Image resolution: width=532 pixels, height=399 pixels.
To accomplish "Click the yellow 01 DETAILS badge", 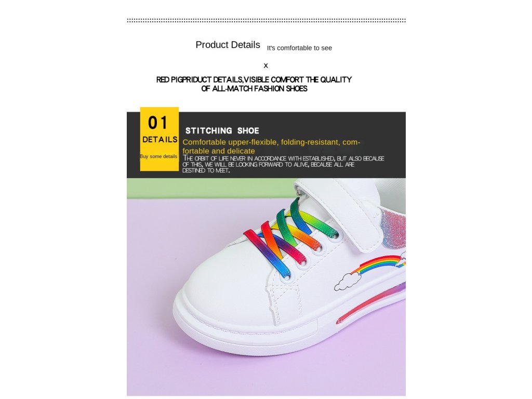I will pos(159,139).
